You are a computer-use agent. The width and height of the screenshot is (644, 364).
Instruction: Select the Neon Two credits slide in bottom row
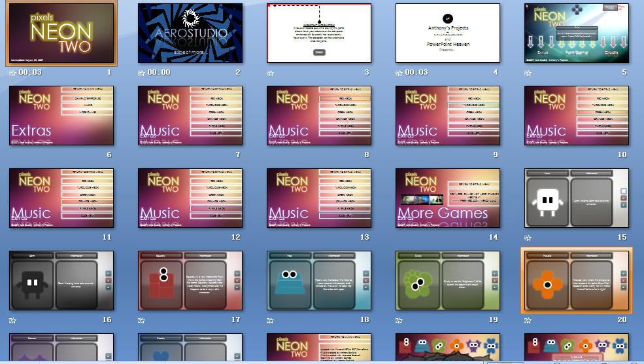319,347
